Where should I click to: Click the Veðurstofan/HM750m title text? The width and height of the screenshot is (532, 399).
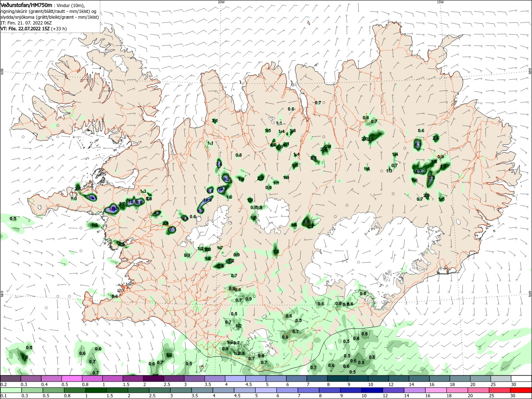(26, 5)
